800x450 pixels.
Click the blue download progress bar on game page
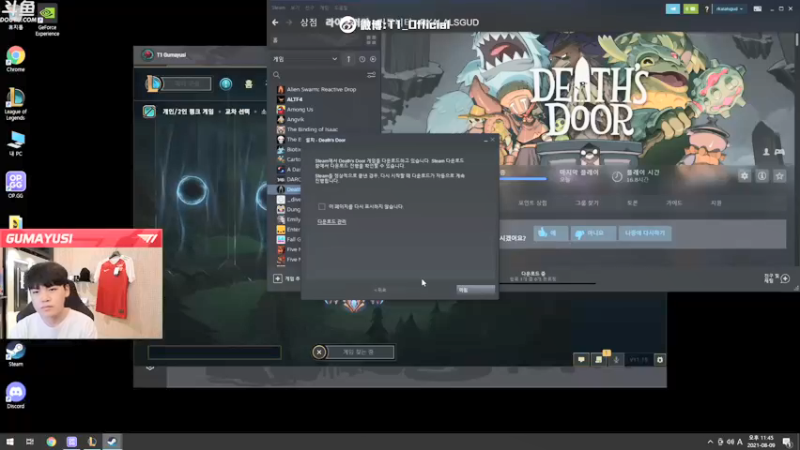pyautogui.click(x=522, y=179)
